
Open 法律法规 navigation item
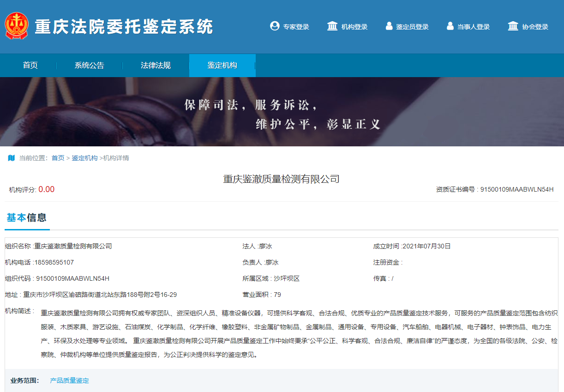point(156,66)
